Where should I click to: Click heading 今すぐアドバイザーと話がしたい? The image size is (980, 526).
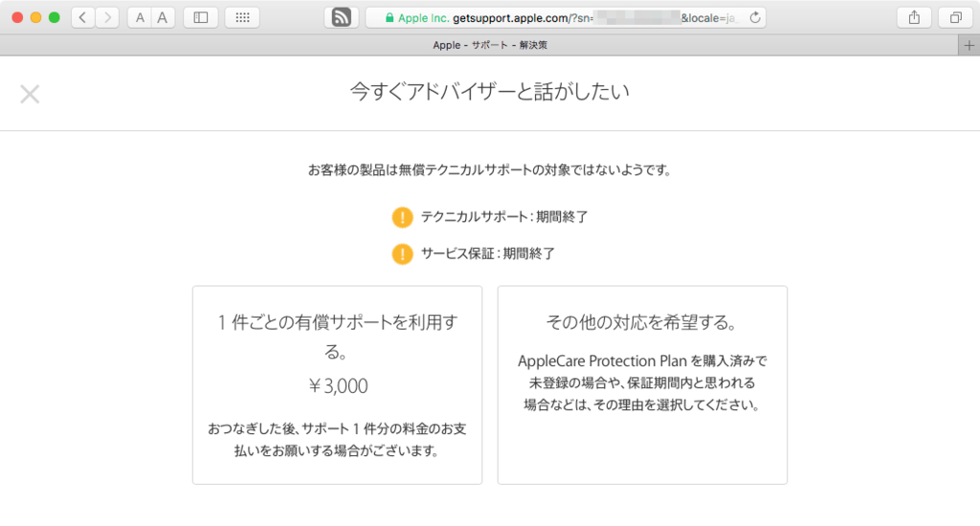click(x=489, y=92)
